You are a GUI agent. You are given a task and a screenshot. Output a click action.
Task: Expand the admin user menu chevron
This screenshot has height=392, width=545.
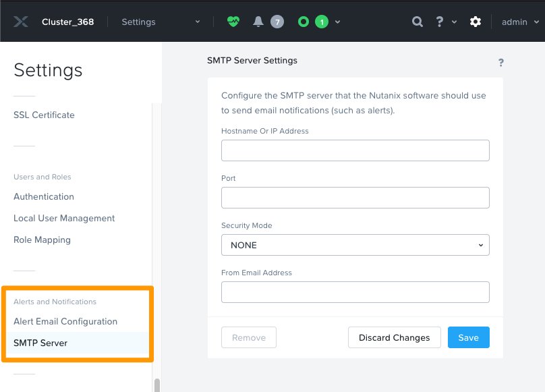point(538,22)
